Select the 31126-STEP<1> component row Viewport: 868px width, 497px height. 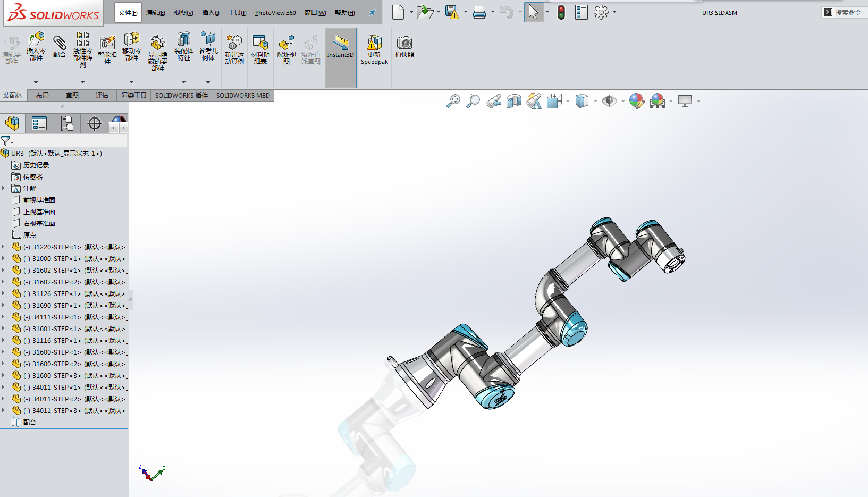69,293
